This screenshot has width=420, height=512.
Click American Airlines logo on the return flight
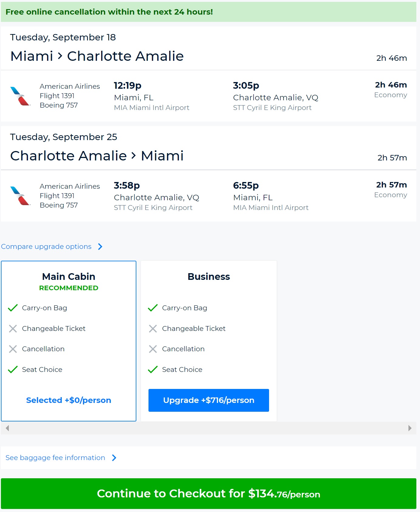tap(20, 196)
